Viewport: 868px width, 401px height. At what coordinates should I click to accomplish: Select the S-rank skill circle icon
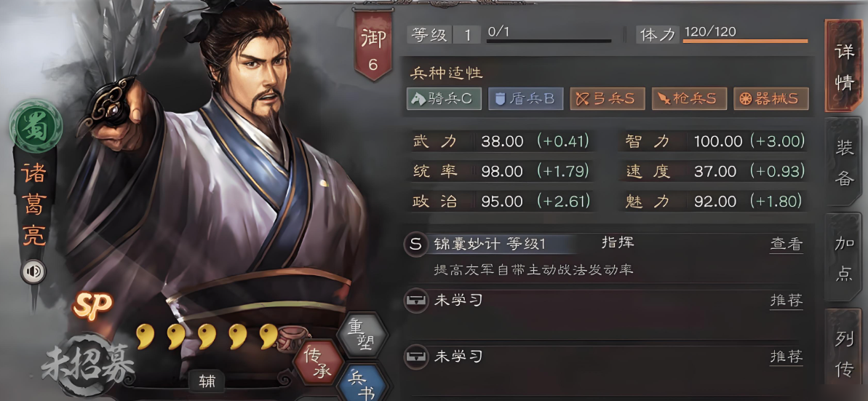(416, 245)
